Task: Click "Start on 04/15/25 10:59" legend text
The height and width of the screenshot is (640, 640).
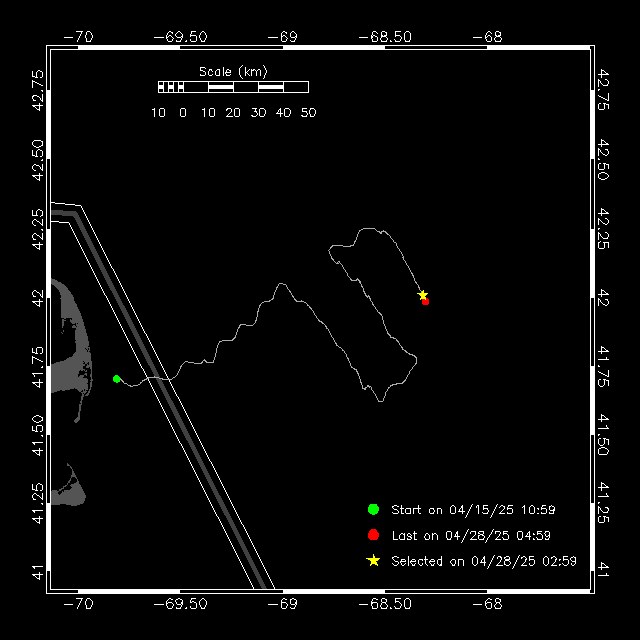Action: pyautogui.click(x=472, y=510)
